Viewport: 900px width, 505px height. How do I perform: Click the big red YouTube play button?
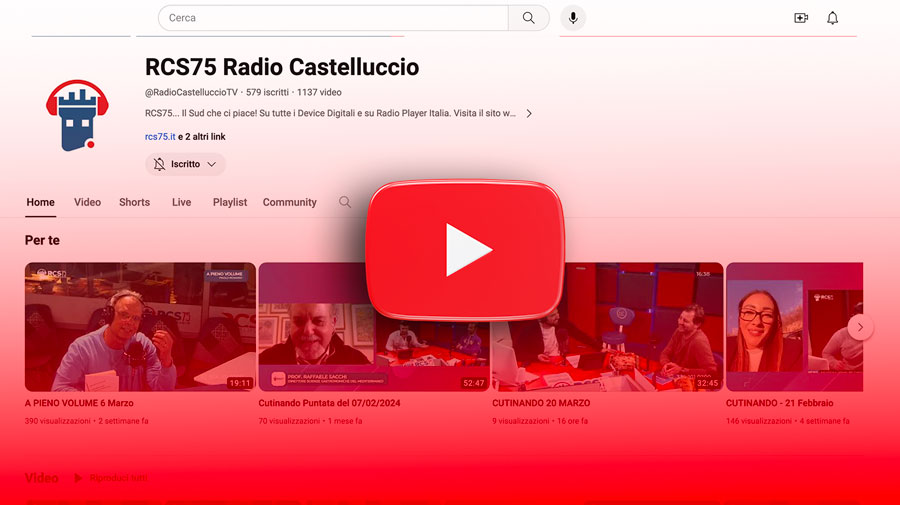coord(465,250)
